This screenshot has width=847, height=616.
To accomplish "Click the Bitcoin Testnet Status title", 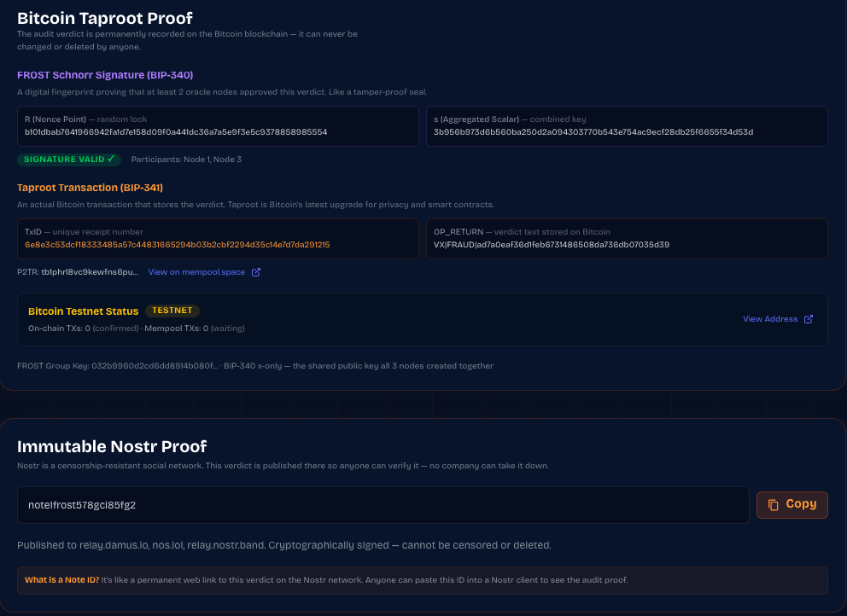I will click(83, 311).
